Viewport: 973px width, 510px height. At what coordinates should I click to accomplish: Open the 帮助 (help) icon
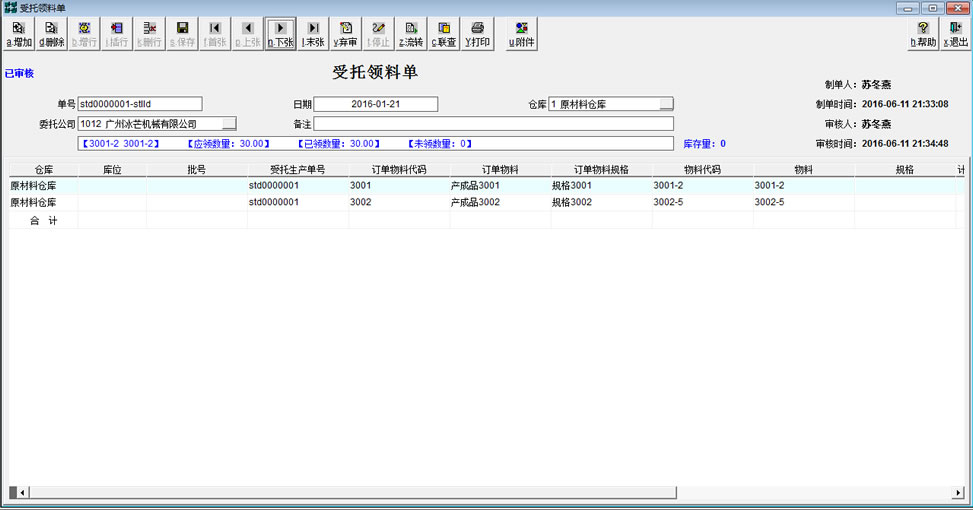[923, 34]
